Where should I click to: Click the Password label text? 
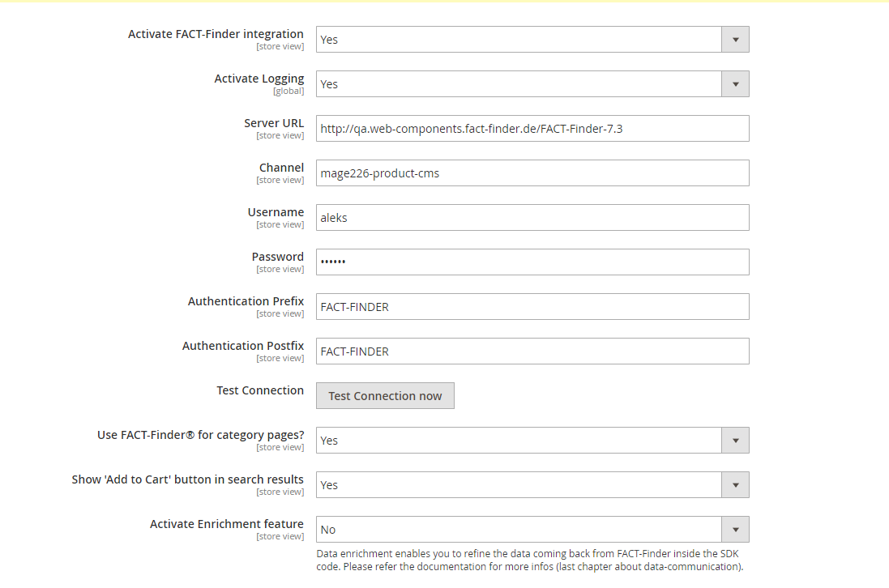278,257
